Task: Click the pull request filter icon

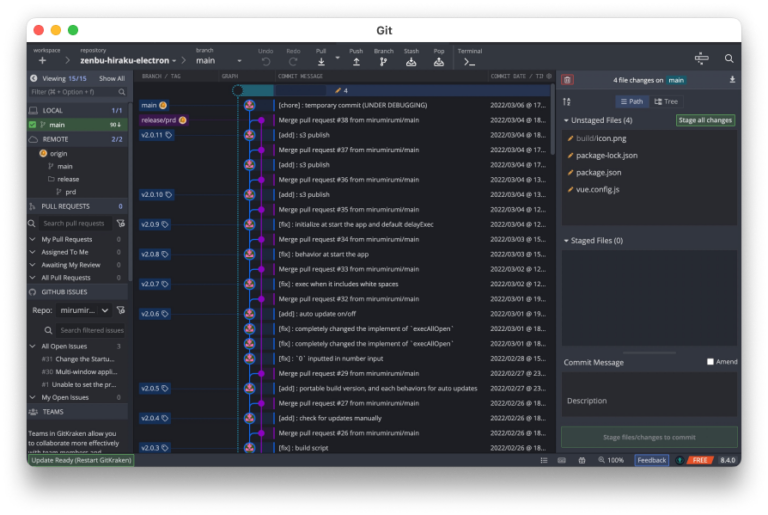Action: click(x=120, y=223)
